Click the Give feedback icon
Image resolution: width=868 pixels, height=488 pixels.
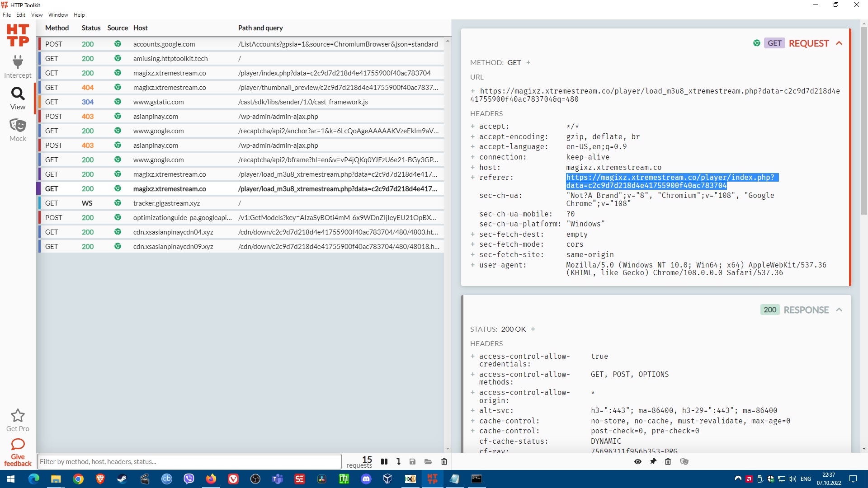(x=18, y=445)
